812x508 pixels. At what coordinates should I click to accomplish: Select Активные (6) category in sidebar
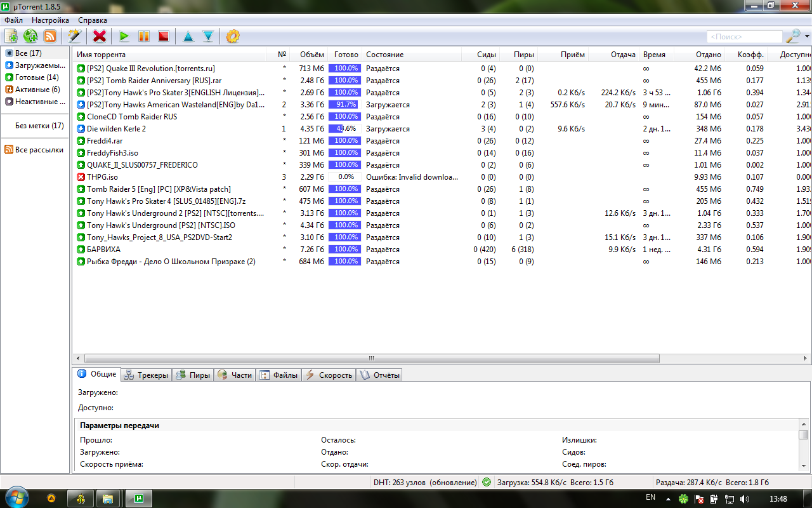[x=37, y=90]
